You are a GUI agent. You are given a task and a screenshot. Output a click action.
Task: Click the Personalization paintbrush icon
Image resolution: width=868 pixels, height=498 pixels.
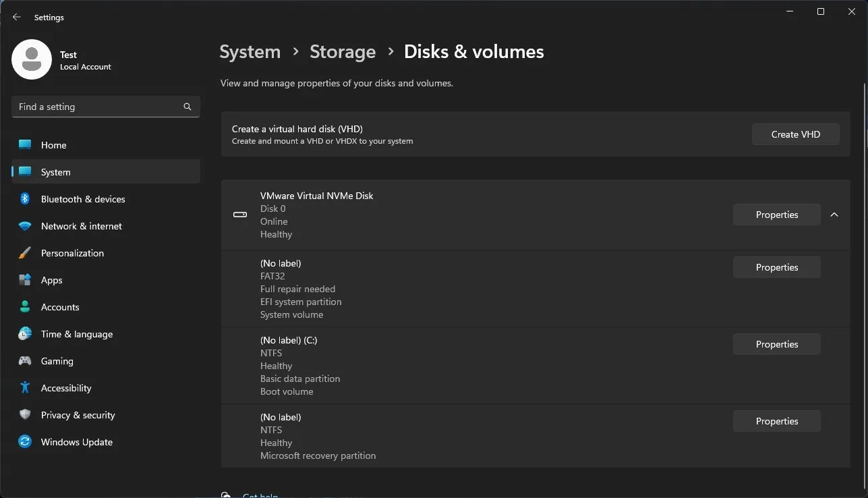coord(25,253)
